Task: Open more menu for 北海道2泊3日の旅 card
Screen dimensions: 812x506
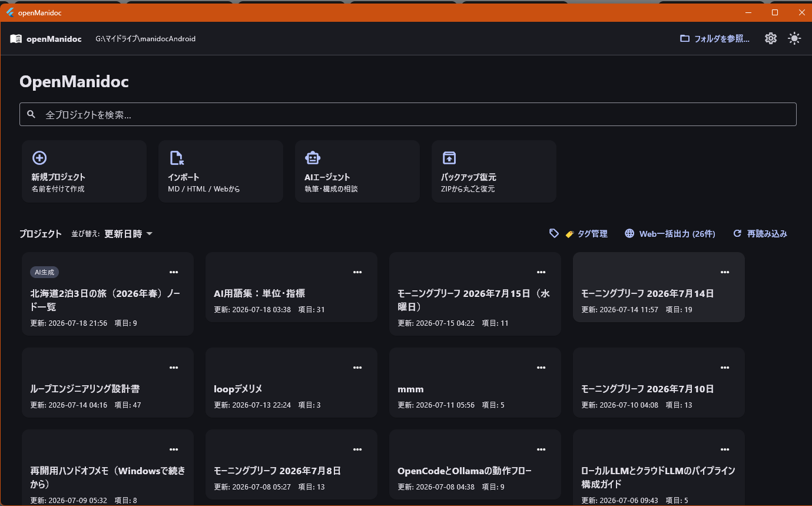Action: (x=174, y=272)
